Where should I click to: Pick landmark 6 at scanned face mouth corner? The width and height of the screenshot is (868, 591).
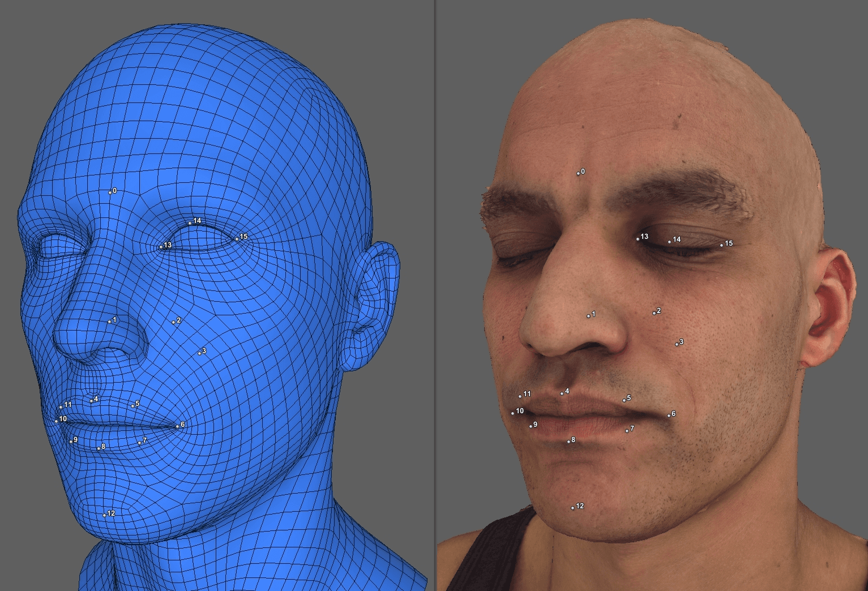[x=669, y=416]
